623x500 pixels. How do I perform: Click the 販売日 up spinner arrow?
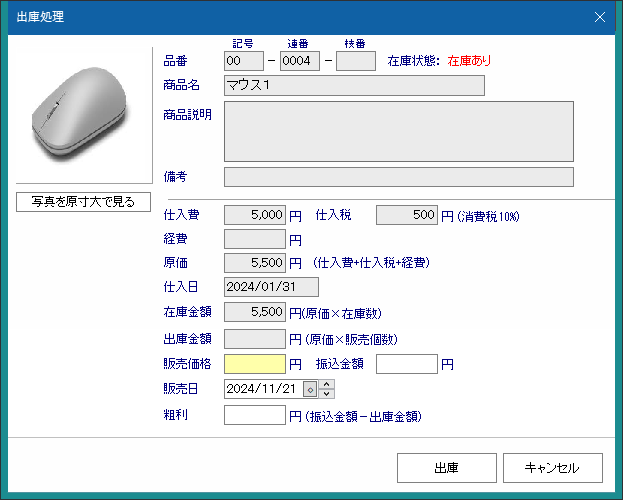328,384
